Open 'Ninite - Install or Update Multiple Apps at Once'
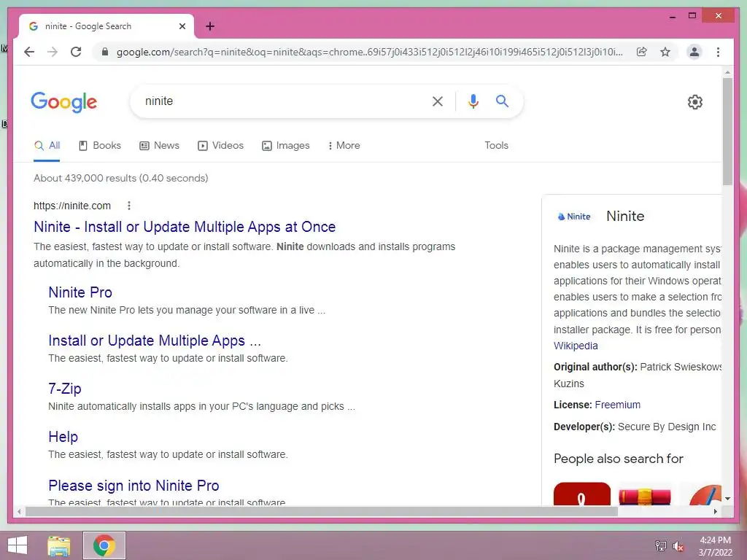Viewport: 747px width, 560px height. click(185, 227)
